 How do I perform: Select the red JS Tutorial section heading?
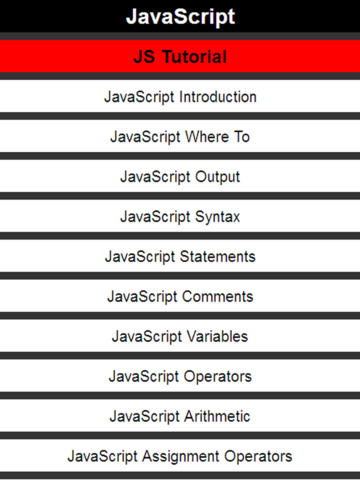pyautogui.click(x=180, y=56)
